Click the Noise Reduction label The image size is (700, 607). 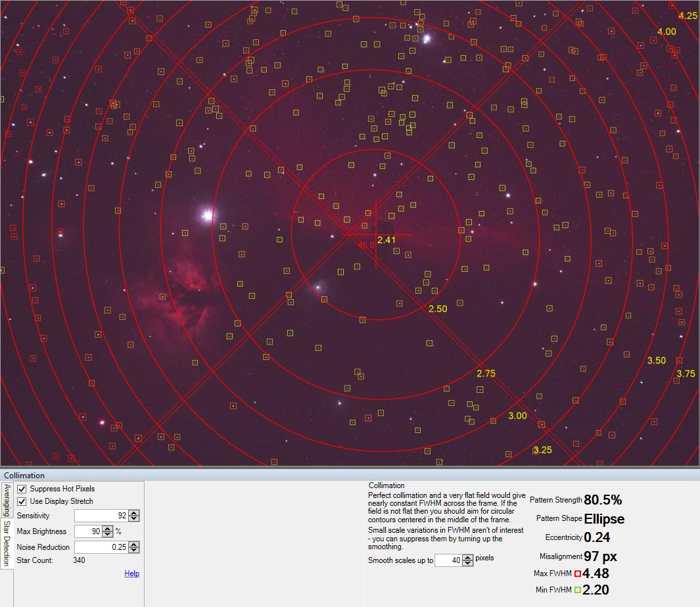pos(43,547)
